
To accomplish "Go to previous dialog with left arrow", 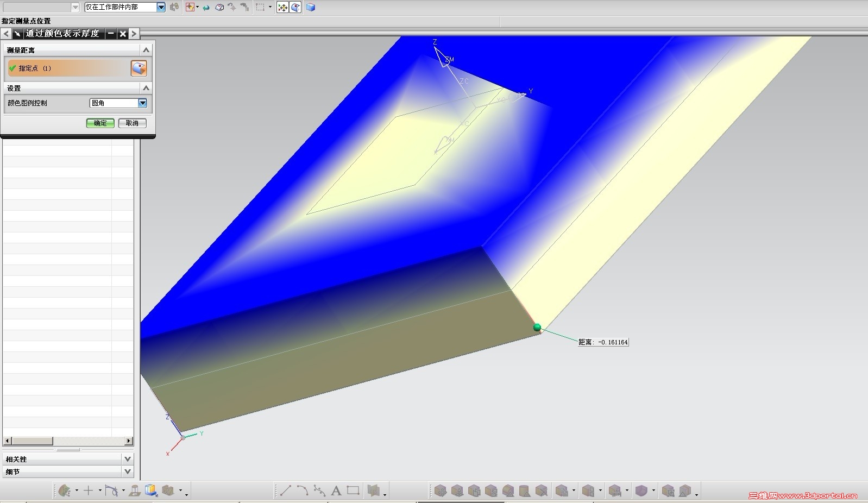I will coord(6,34).
